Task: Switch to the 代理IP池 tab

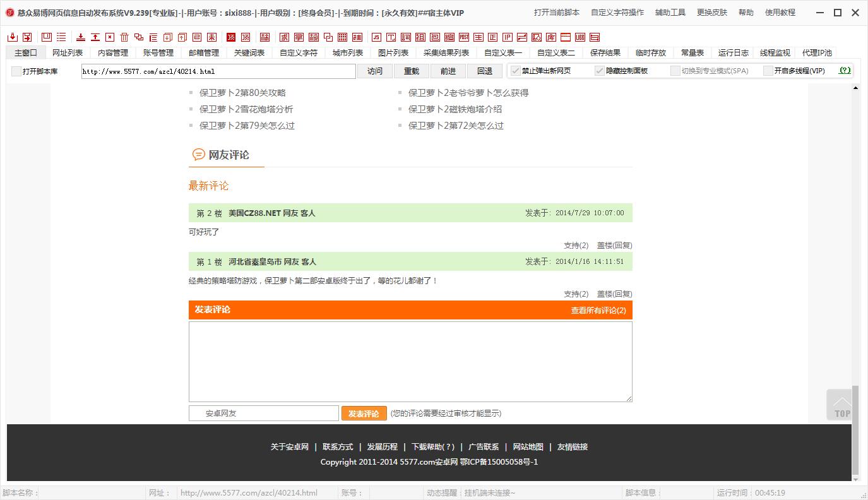Action: click(817, 53)
